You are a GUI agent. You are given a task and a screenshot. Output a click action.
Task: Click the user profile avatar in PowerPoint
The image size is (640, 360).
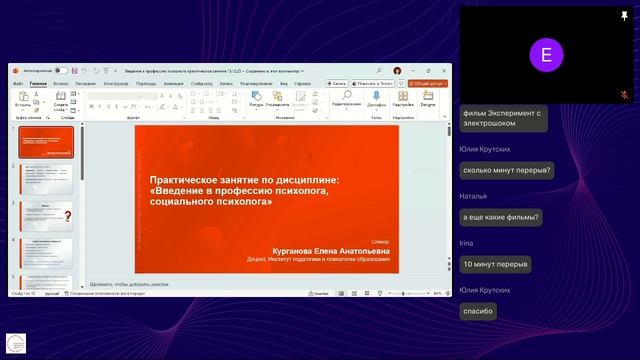397,71
